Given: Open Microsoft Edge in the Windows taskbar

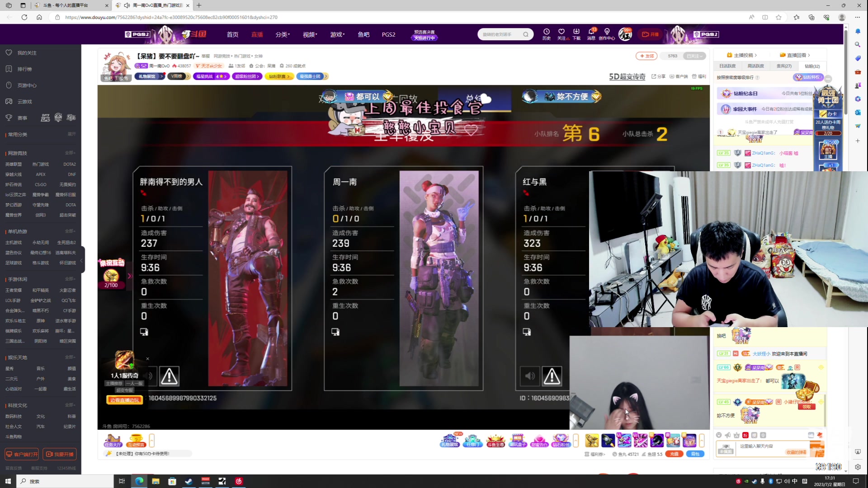Looking at the screenshot, I should (x=139, y=481).
